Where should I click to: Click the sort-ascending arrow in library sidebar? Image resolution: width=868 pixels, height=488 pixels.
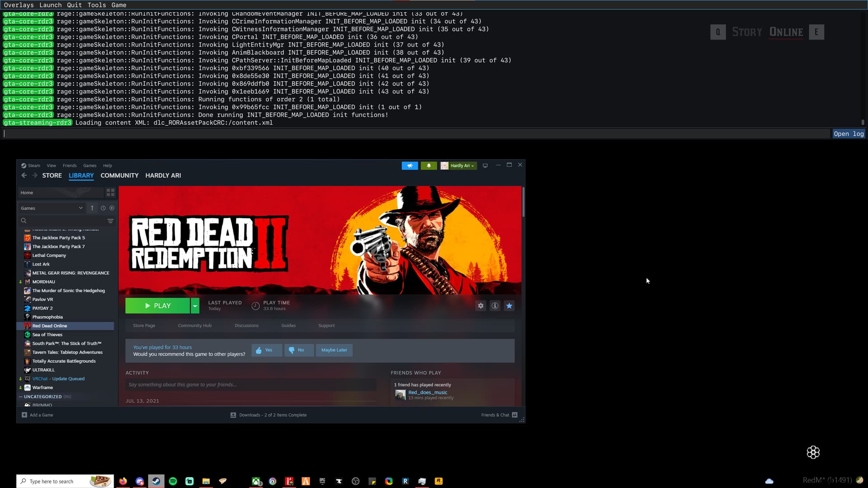tap(92, 208)
